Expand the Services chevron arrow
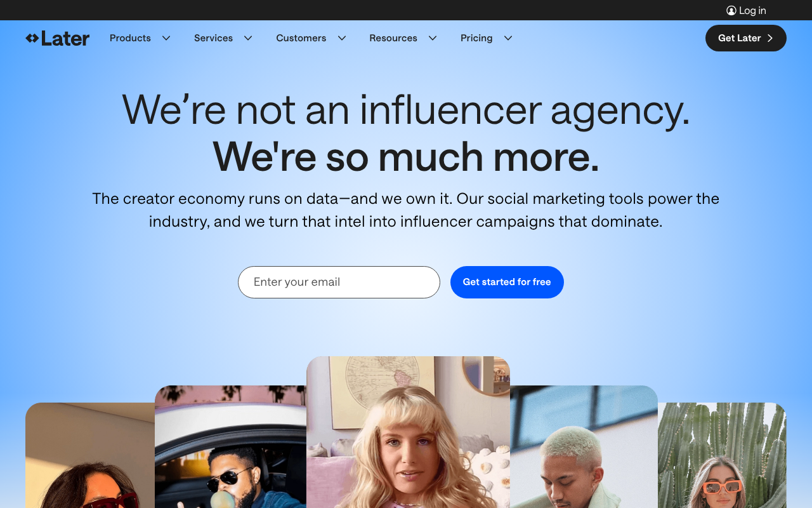The image size is (812, 508). point(248,38)
